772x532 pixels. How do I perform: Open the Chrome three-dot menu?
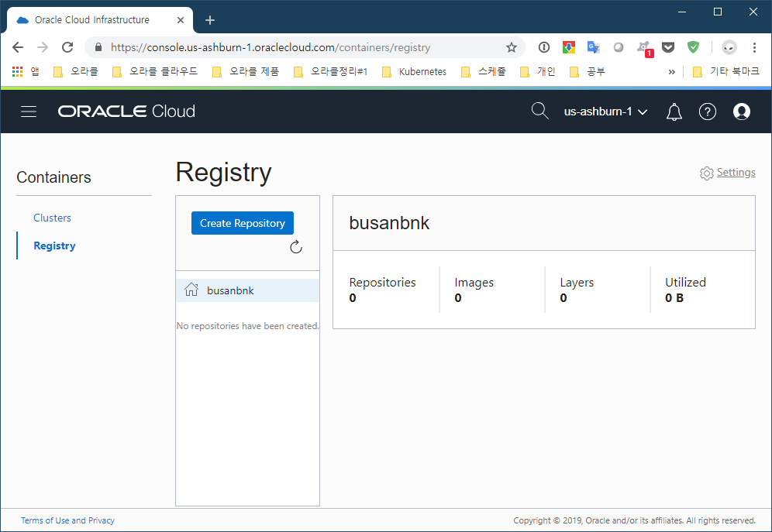[754, 47]
